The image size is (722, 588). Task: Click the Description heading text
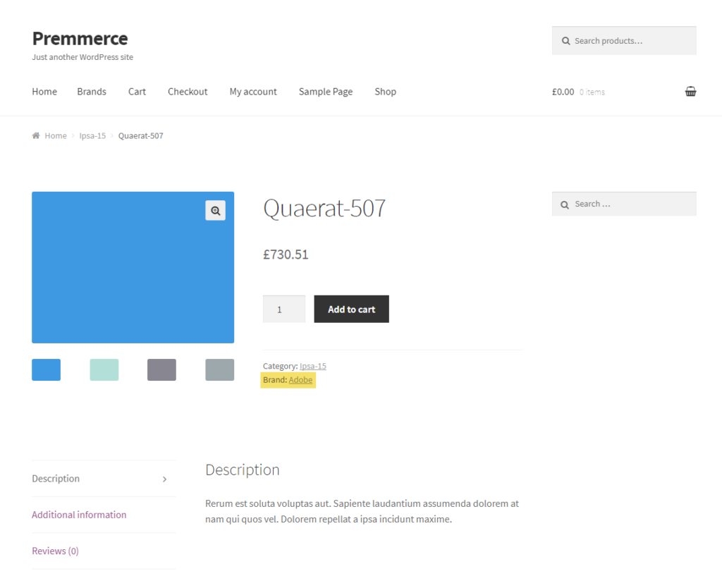tap(243, 470)
